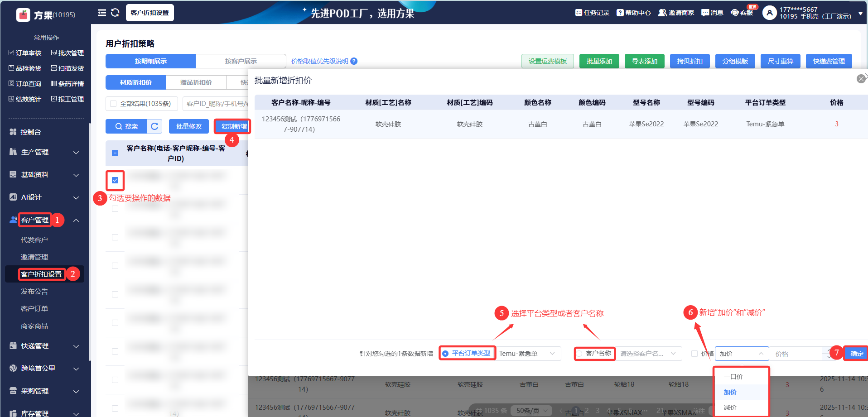Click the 设置运费模板 button
The height and width of the screenshot is (417, 868).
click(x=548, y=61)
